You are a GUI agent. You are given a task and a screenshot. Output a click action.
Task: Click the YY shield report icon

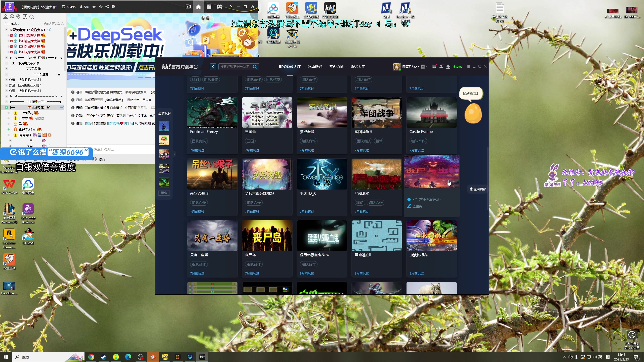[113, 7]
